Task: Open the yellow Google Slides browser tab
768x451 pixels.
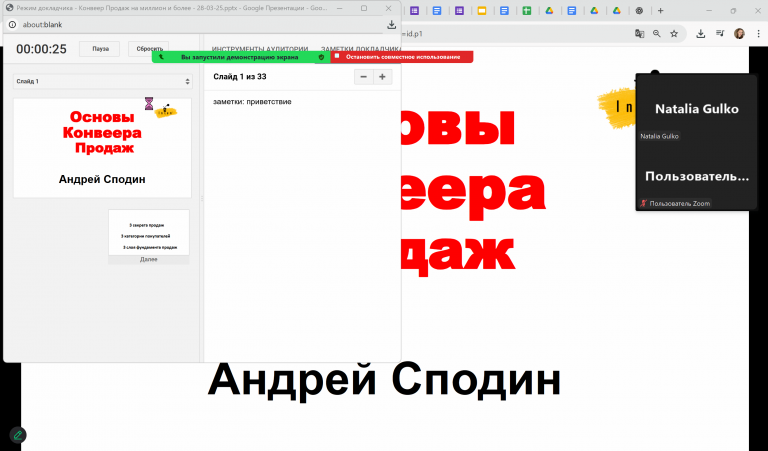Action: pos(482,11)
